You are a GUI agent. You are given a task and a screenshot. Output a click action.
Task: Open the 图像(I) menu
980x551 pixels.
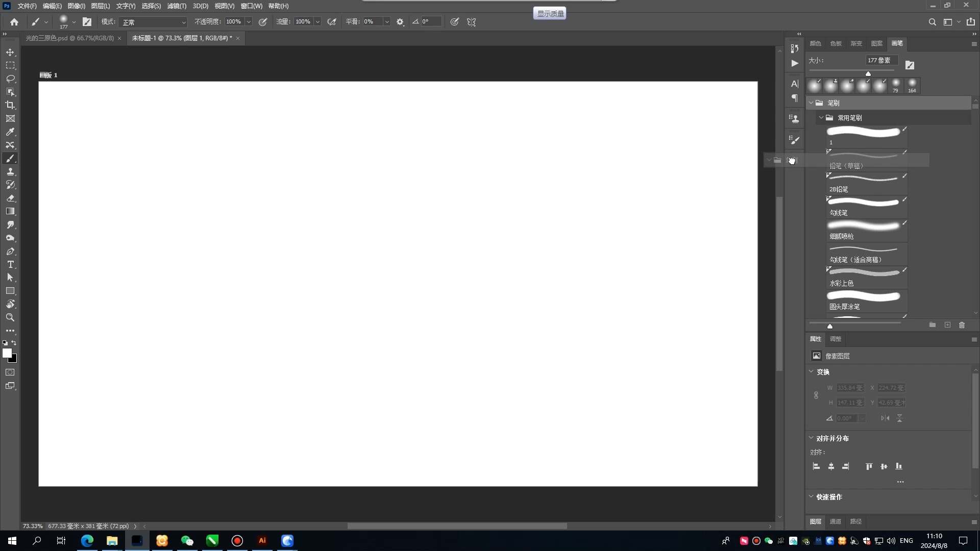tap(76, 6)
